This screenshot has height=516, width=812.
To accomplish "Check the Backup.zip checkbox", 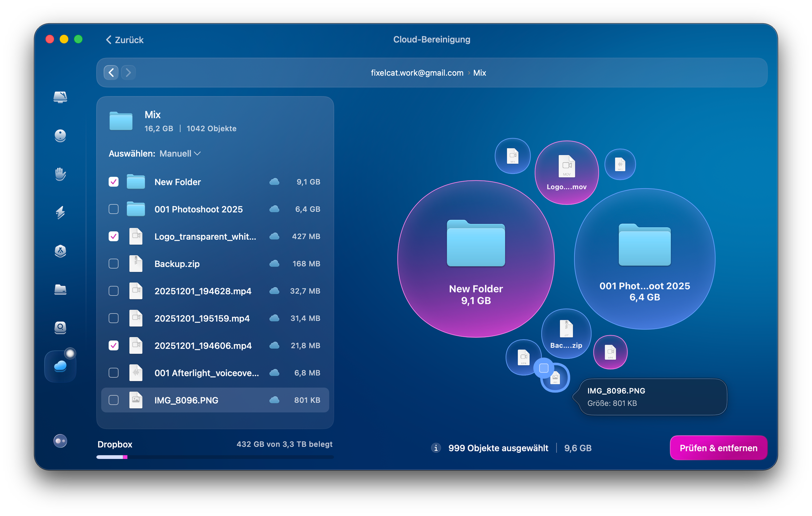I will [113, 263].
